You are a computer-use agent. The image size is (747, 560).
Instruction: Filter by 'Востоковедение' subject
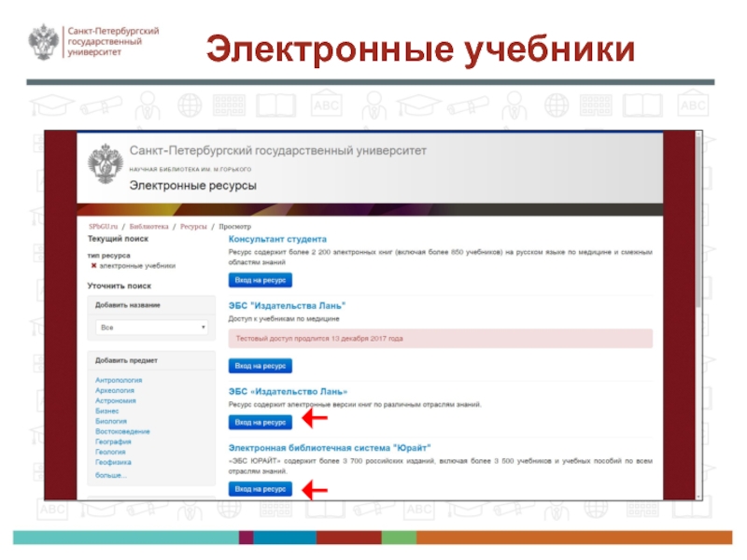pos(122,431)
